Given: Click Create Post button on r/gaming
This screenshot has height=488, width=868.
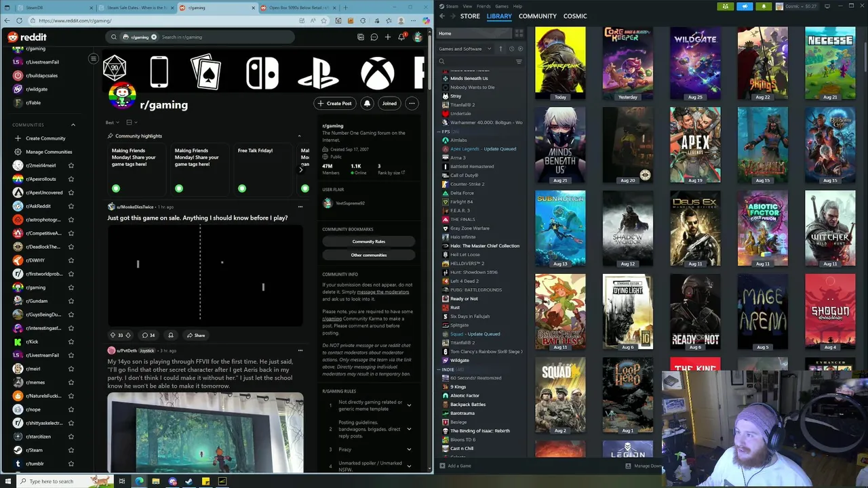Looking at the screenshot, I should coord(335,104).
